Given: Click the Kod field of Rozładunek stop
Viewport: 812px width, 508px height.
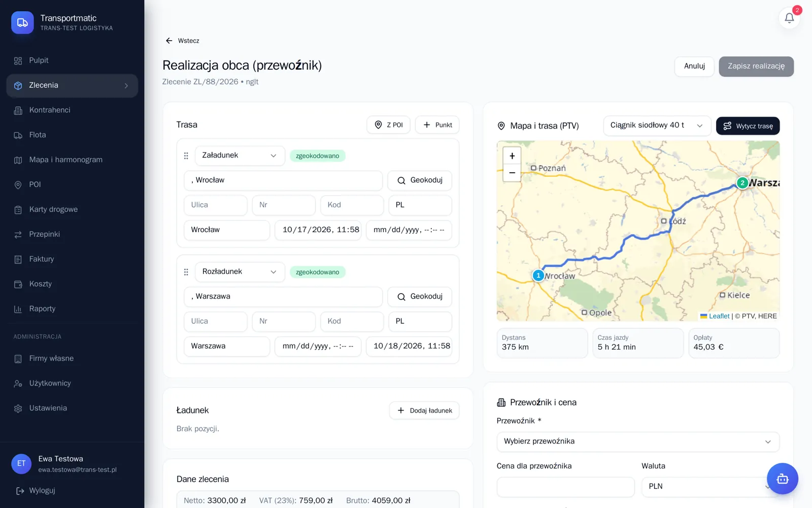Looking at the screenshot, I should click(x=352, y=322).
